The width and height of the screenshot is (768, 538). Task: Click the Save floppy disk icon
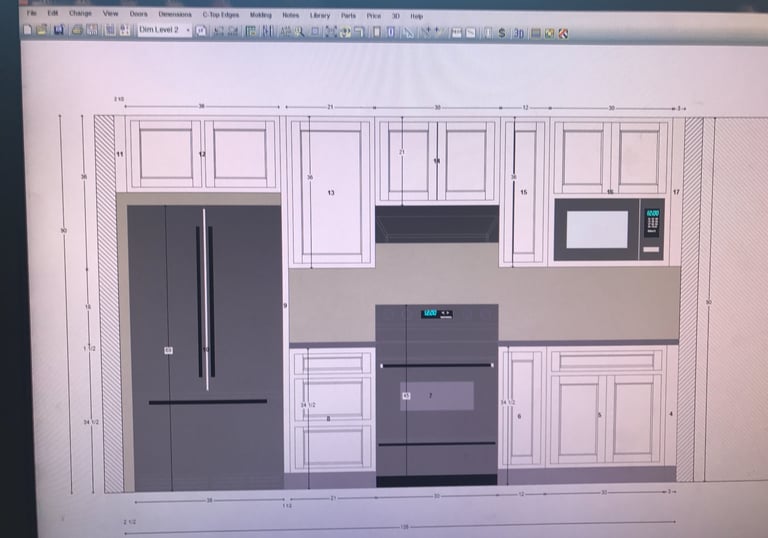[59, 30]
